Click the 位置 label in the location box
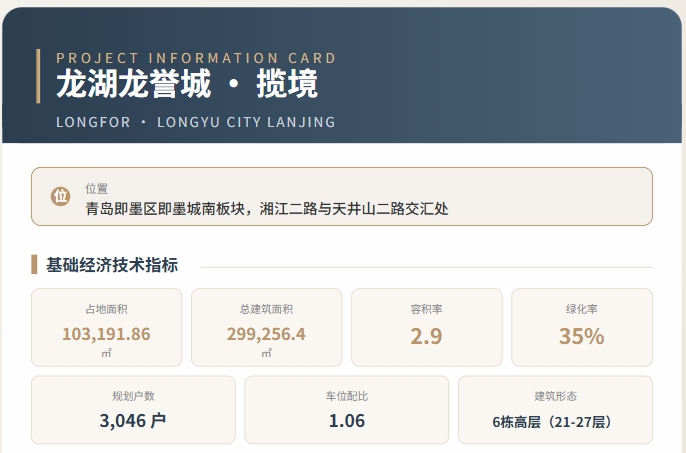Viewport: 686px width, 453px height. pyautogui.click(x=96, y=189)
